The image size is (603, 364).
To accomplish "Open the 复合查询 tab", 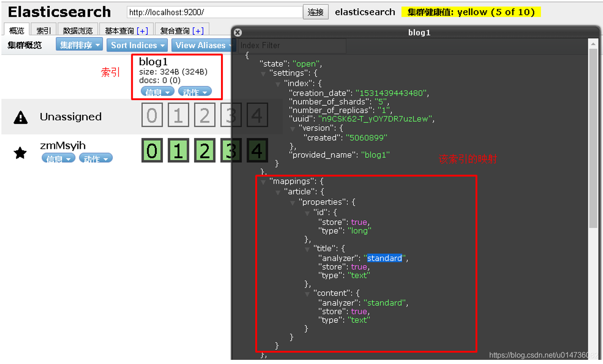I will [x=175, y=31].
